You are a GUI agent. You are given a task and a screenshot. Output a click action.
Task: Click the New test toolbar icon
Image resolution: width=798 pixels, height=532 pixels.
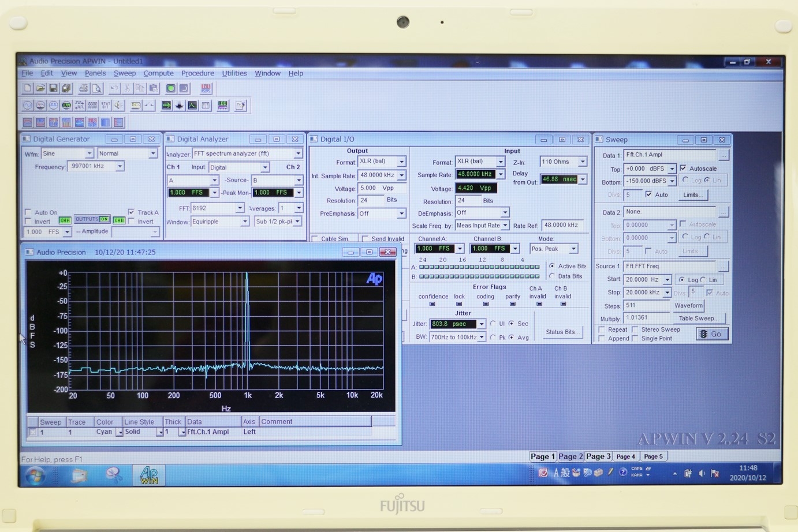(x=27, y=88)
